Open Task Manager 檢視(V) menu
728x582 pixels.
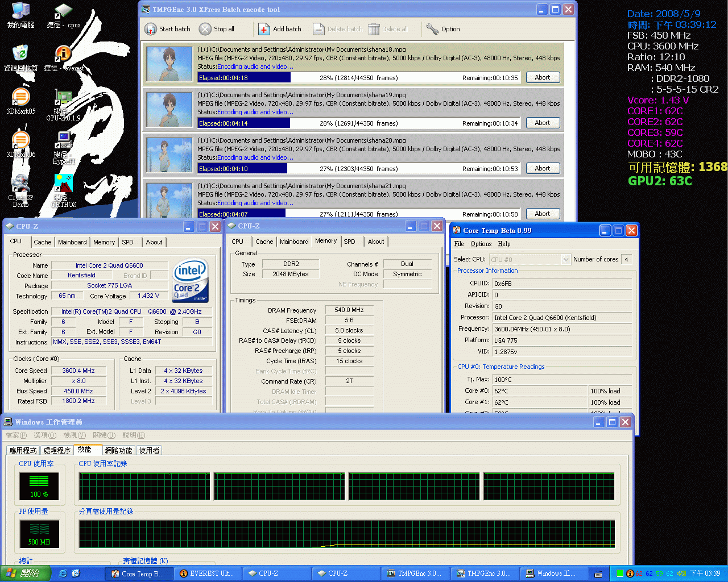(x=75, y=435)
